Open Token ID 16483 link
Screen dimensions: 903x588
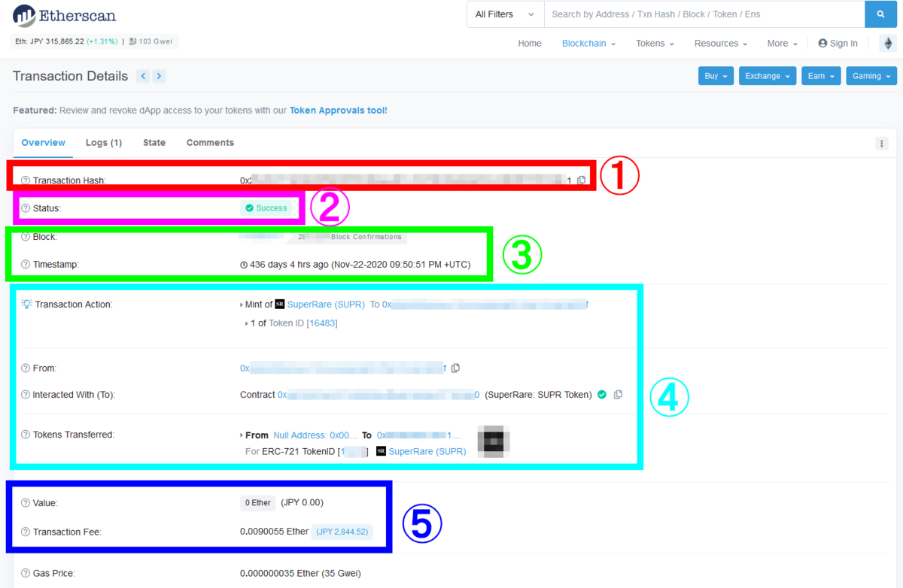click(x=322, y=323)
